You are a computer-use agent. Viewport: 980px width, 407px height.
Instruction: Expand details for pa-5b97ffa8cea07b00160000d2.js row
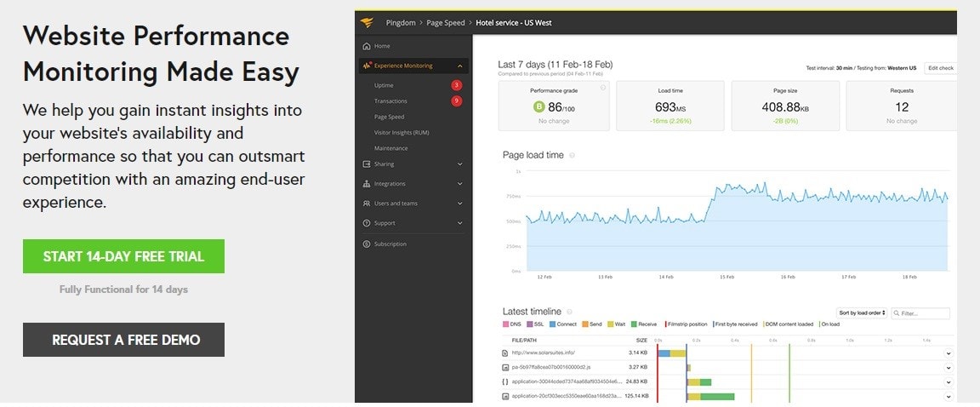(x=949, y=368)
